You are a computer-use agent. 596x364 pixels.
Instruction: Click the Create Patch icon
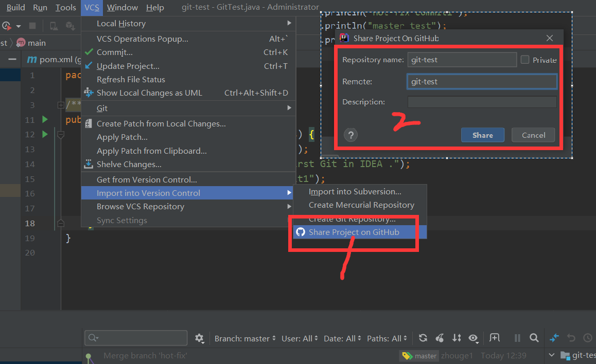(88, 123)
